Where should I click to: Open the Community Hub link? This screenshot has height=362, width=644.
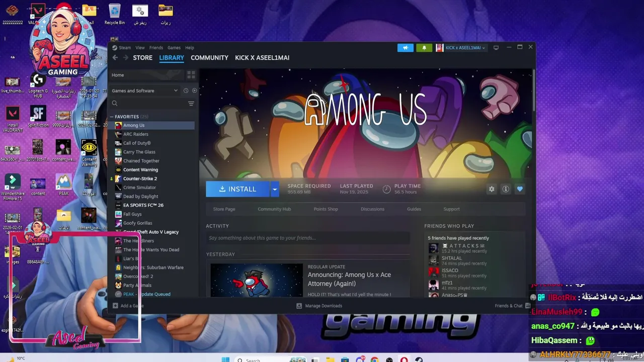click(x=274, y=209)
